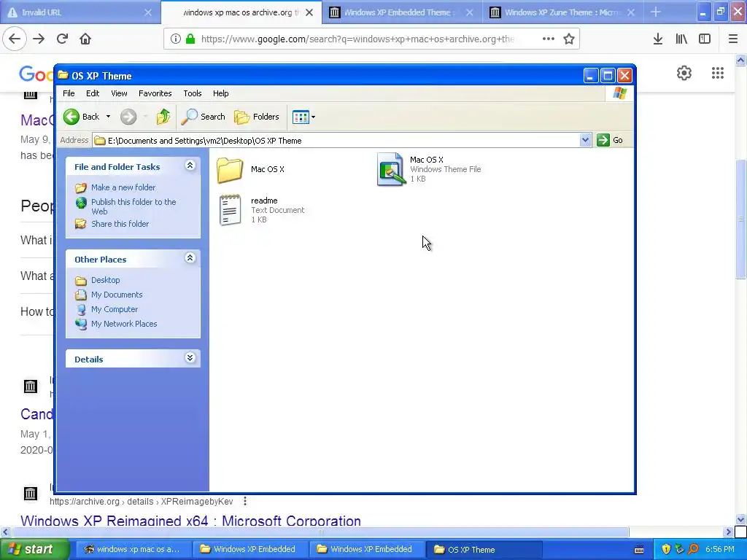Click the Go button

point(611,140)
